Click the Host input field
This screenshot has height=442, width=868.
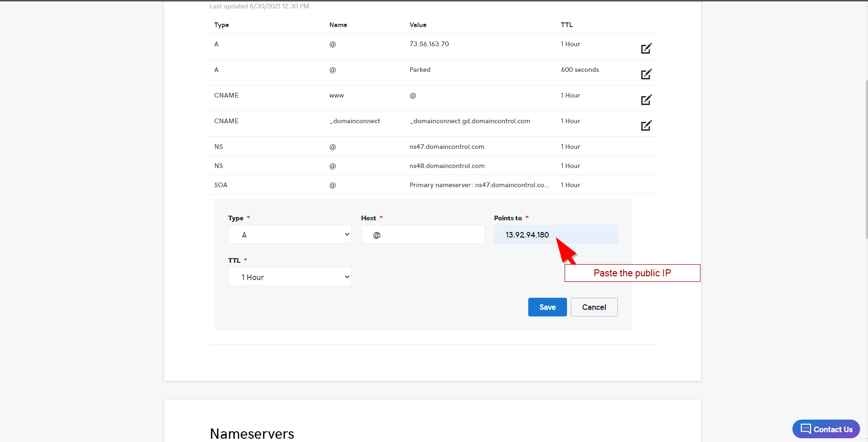point(423,234)
